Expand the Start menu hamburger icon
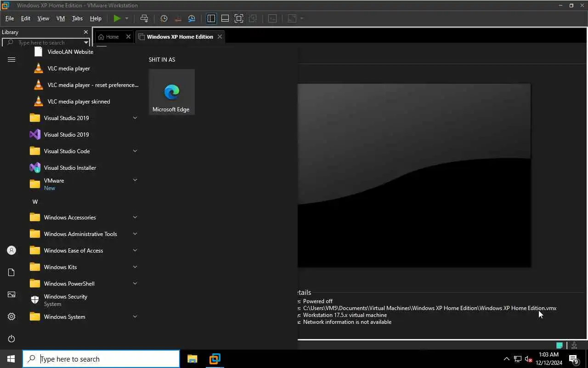Screen dimensions: 588x368 11,59
